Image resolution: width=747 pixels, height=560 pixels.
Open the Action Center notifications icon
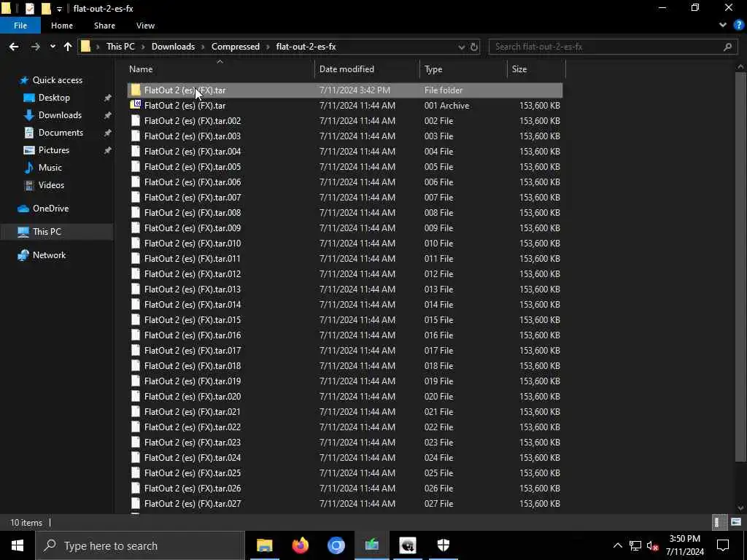[723, 545]
